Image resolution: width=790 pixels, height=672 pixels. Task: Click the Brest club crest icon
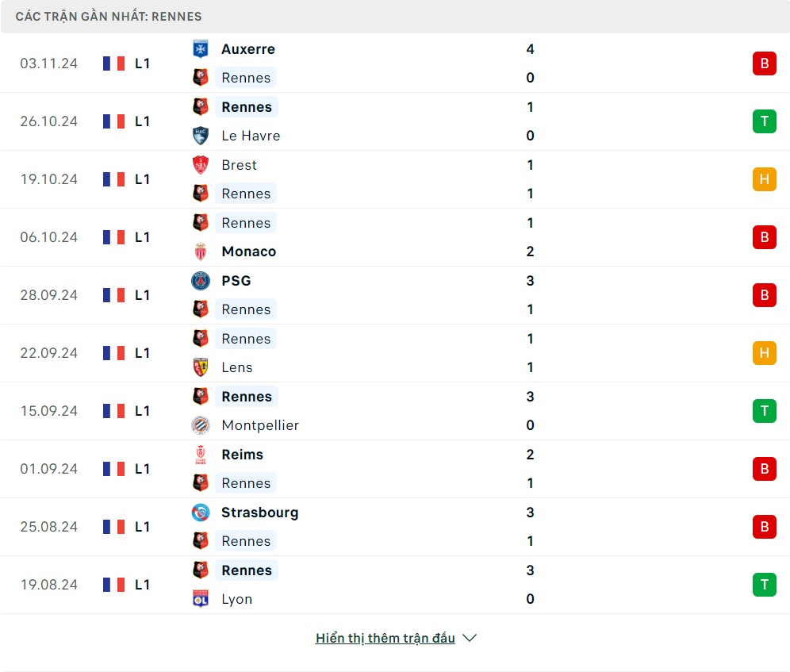201,165
